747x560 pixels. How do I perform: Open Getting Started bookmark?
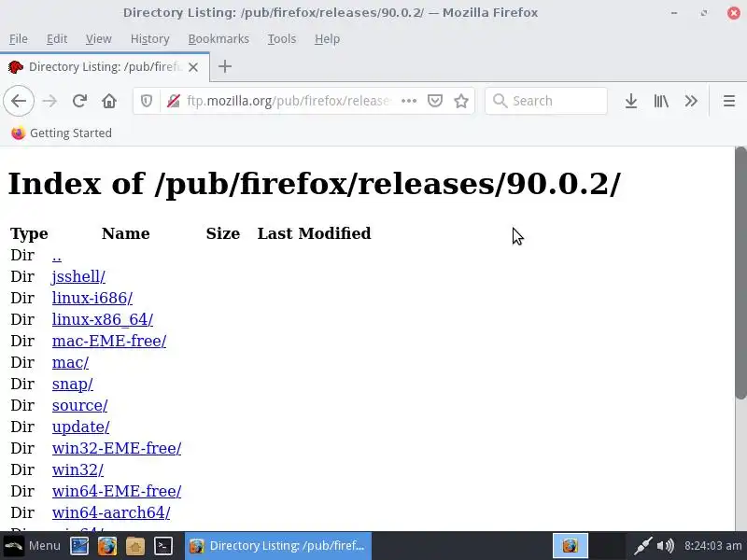[62, 133]
